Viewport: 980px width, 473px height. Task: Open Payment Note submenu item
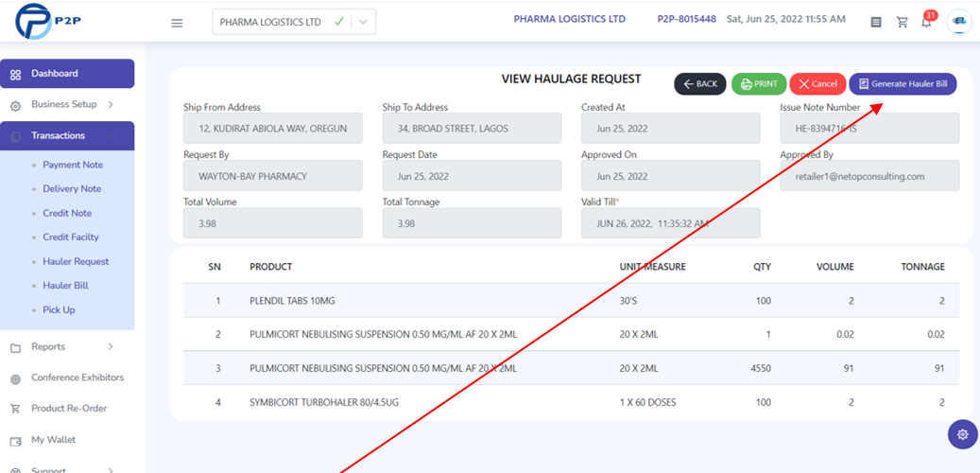pos(73,165)
